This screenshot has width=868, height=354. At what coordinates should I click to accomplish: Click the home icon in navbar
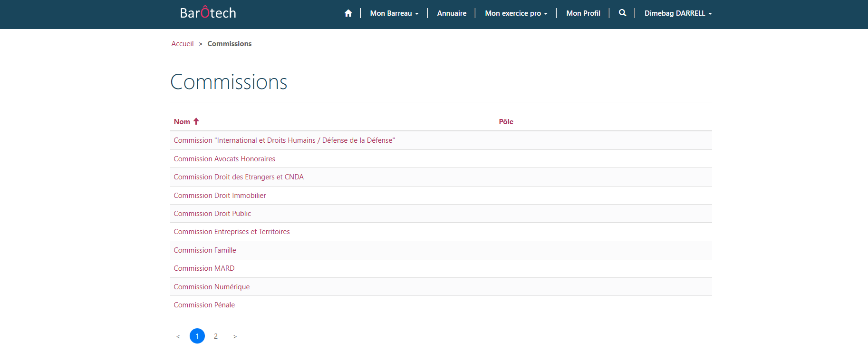click(348, 13)
